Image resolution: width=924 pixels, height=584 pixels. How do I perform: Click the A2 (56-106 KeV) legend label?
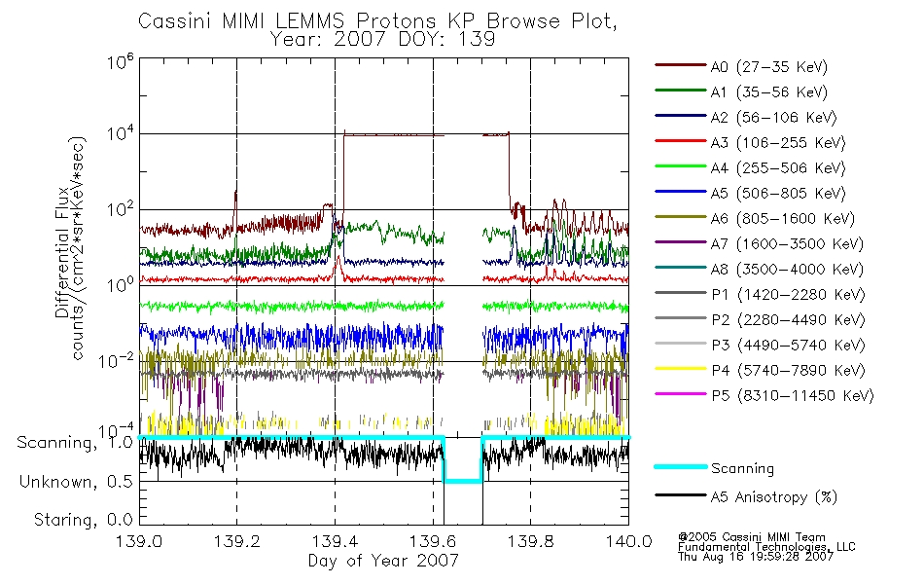[773, 118]
